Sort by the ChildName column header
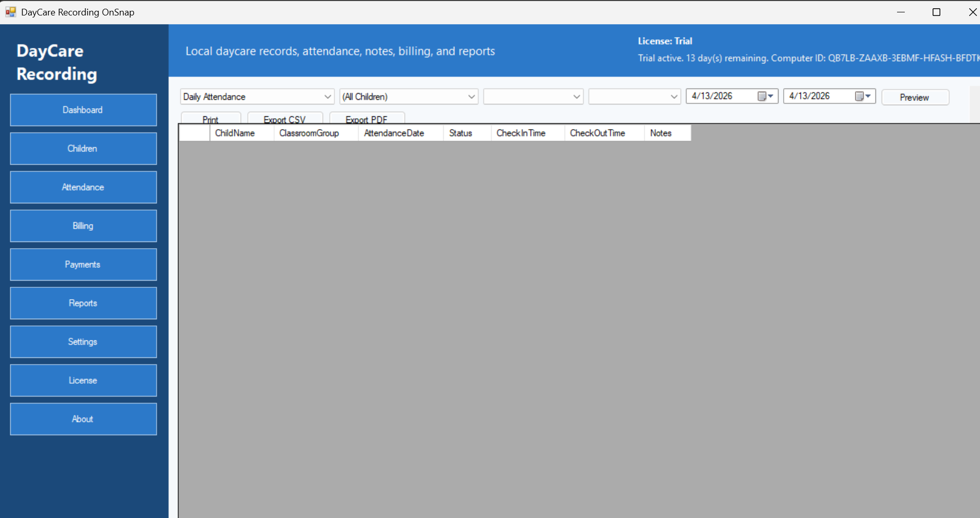Viewport: 980px width, 518px height. (235, 133)
